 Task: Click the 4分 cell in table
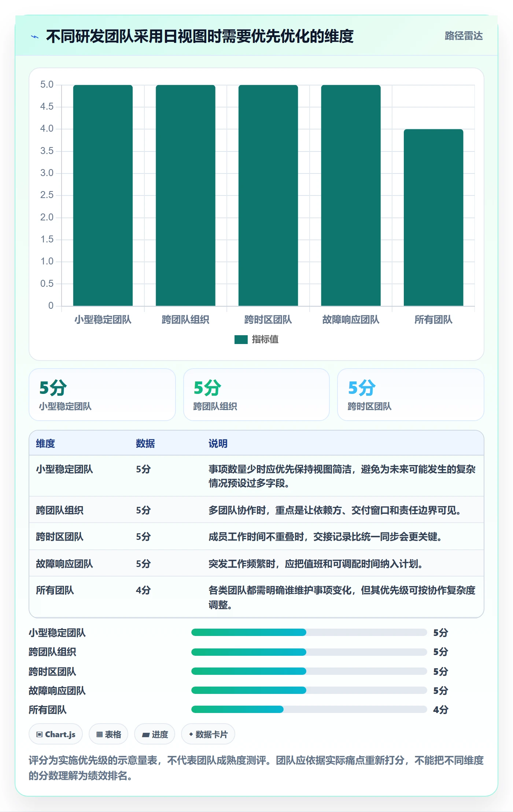pos(143,590)
